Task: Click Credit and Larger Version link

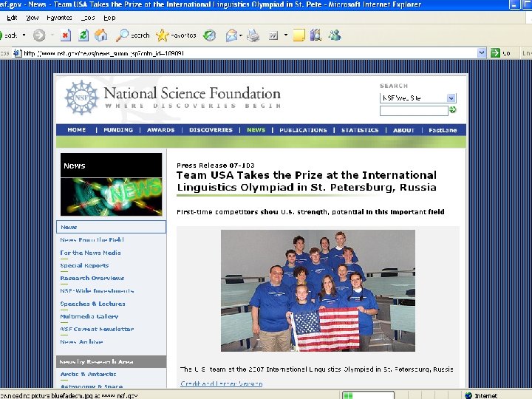Action: (221, 383)
